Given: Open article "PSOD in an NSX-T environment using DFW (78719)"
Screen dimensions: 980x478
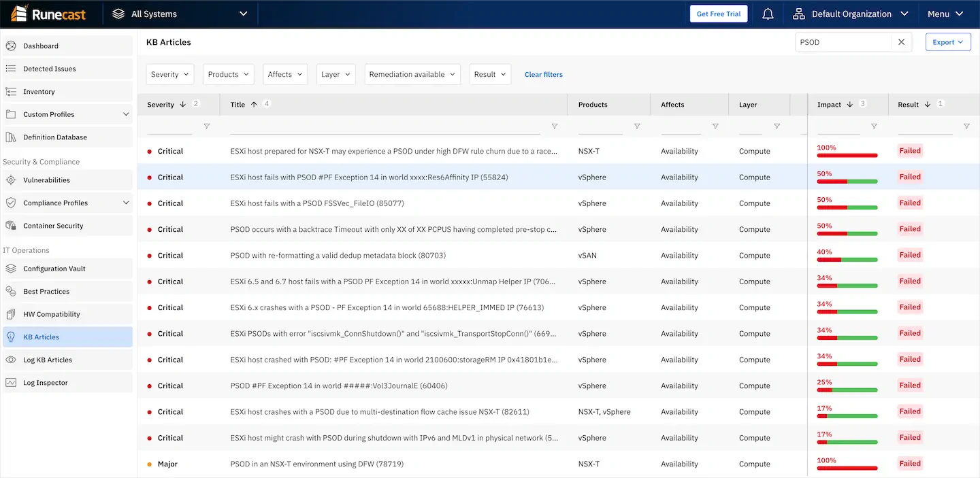Looking at the screenshot, I should [317, 464].
